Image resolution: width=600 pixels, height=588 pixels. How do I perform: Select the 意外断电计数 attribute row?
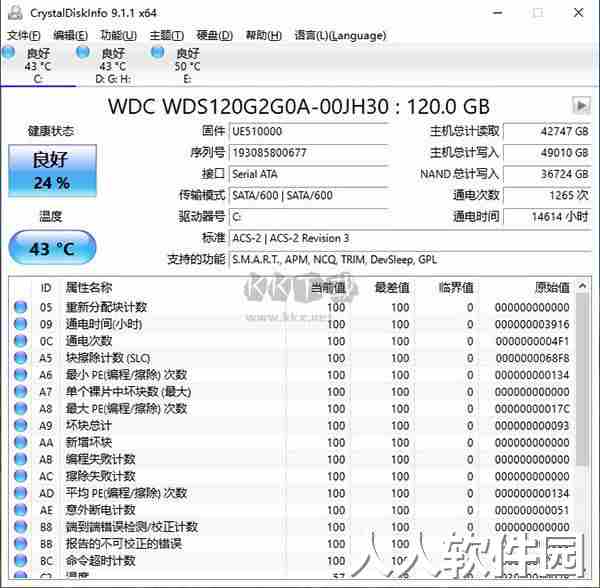click(x=292, y=510)
